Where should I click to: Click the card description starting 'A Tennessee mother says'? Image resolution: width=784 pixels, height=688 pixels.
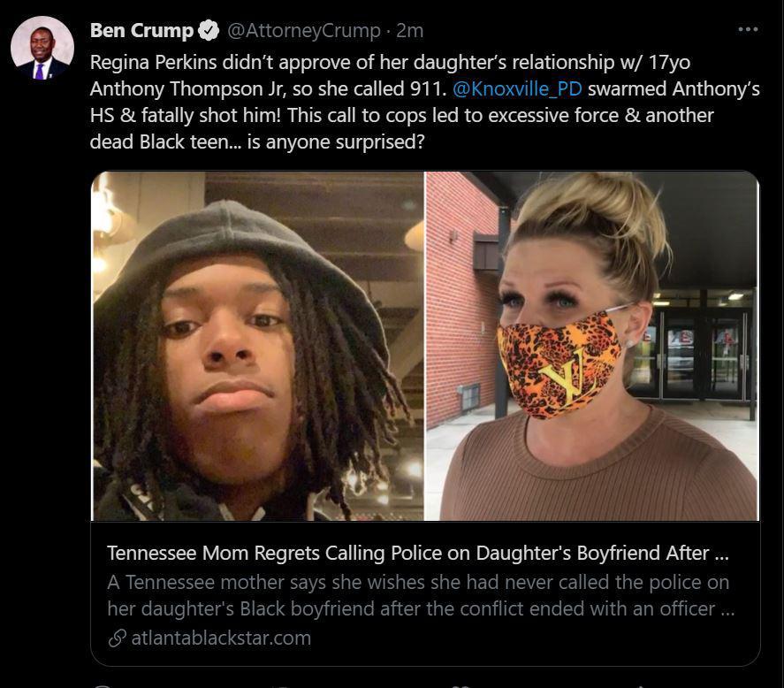tap(421, 595)
